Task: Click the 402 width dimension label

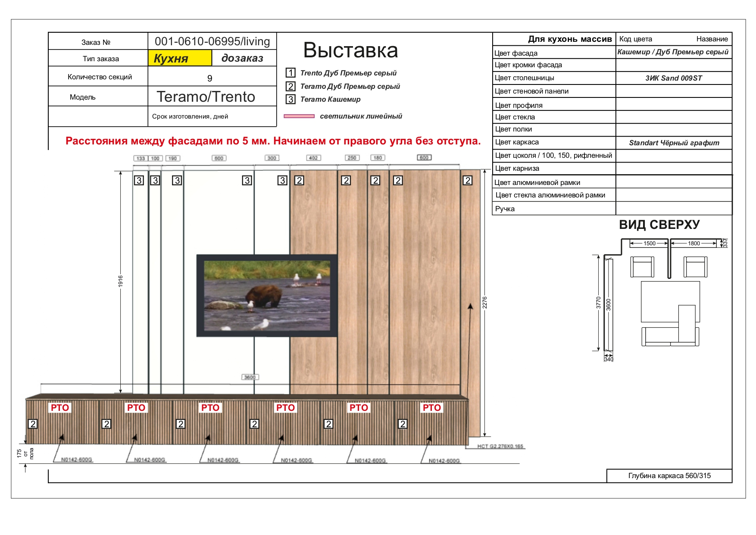Action: (313, 158)
